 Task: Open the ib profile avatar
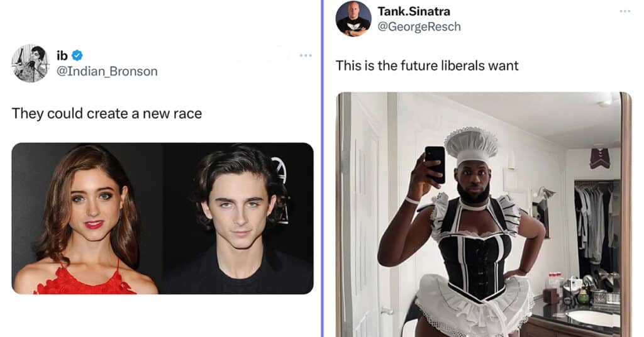click(x=30, y=64)
